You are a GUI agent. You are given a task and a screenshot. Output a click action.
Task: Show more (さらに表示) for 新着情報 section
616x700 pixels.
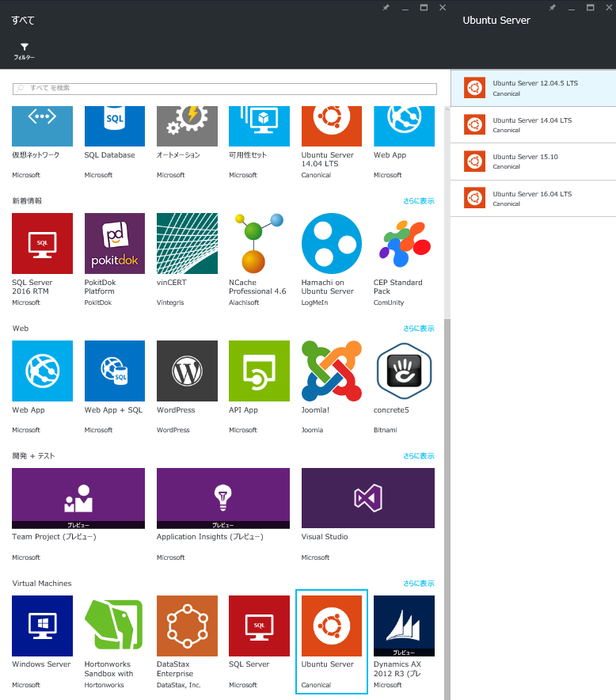(419, 201)
